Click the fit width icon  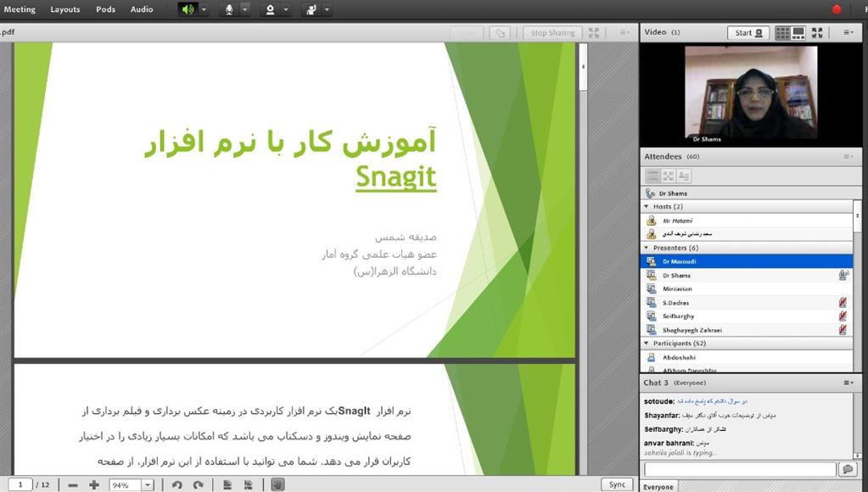click(x=248, y=485)
